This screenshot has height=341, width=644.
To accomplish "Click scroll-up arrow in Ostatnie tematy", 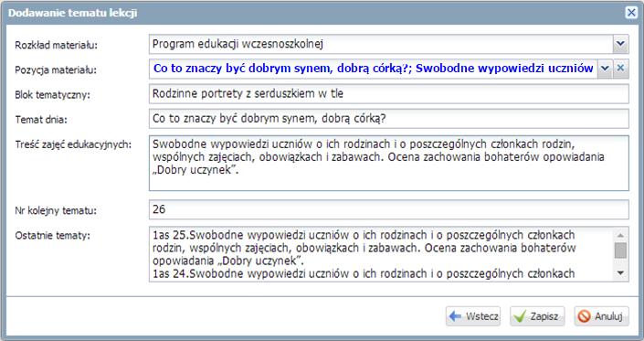I will pos(620,235).
